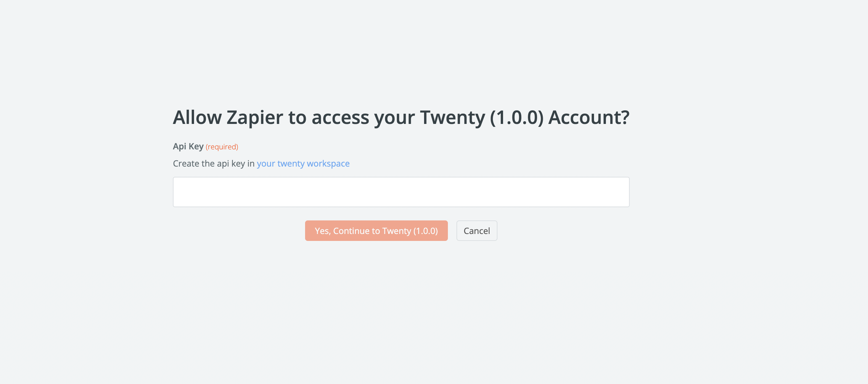Click 'Twenty (1.0.0)' in the page heading
Screen dimensions: 868x384
482,118
